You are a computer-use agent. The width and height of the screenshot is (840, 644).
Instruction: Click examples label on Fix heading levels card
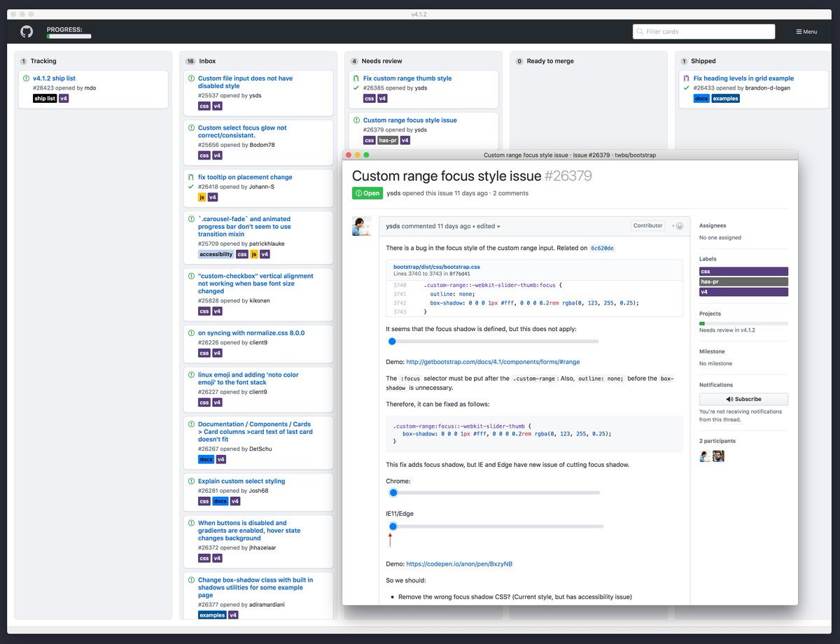(x=726, y=99)
